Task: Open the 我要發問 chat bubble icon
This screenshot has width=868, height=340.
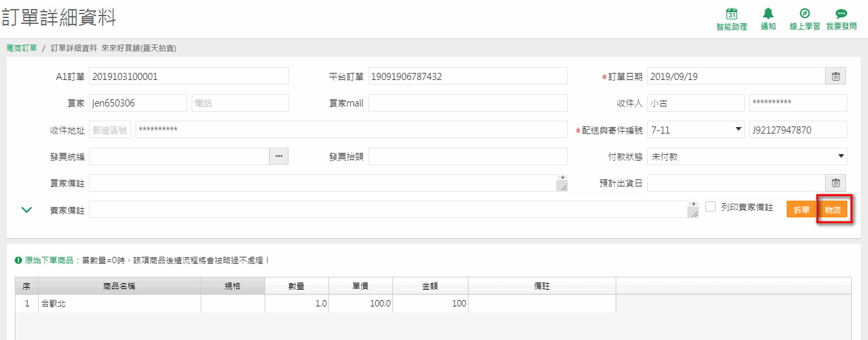Action: click(x=841, y=14)
